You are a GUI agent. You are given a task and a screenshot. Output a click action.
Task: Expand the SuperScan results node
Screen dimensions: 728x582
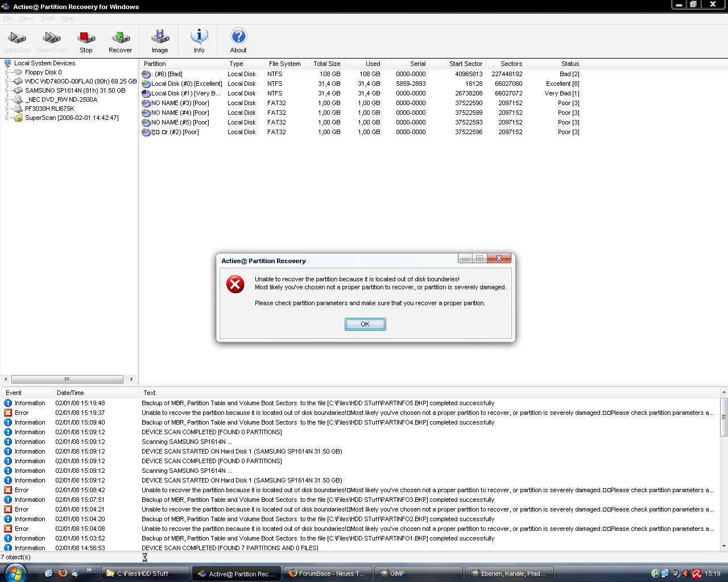click(7, 118)
